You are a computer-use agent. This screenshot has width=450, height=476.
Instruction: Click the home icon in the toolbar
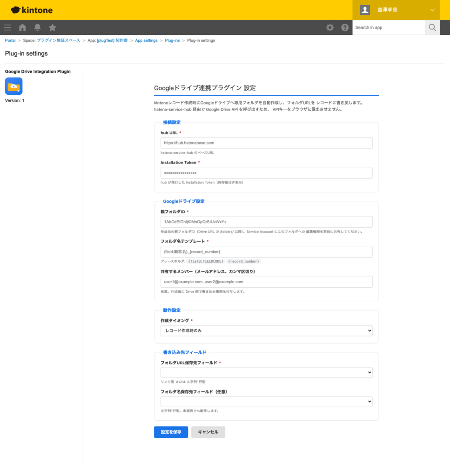(x=22, y=27)
